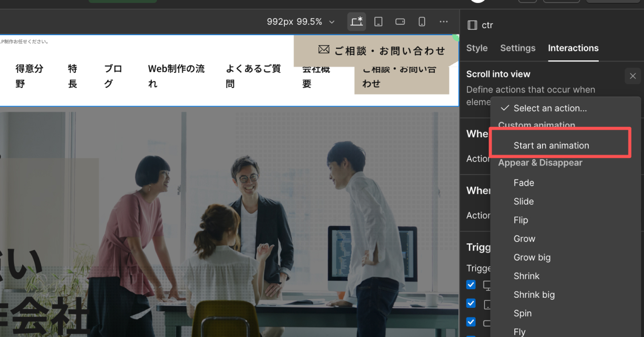Uncheck the third trigger device checkbox

coord(471,322)
